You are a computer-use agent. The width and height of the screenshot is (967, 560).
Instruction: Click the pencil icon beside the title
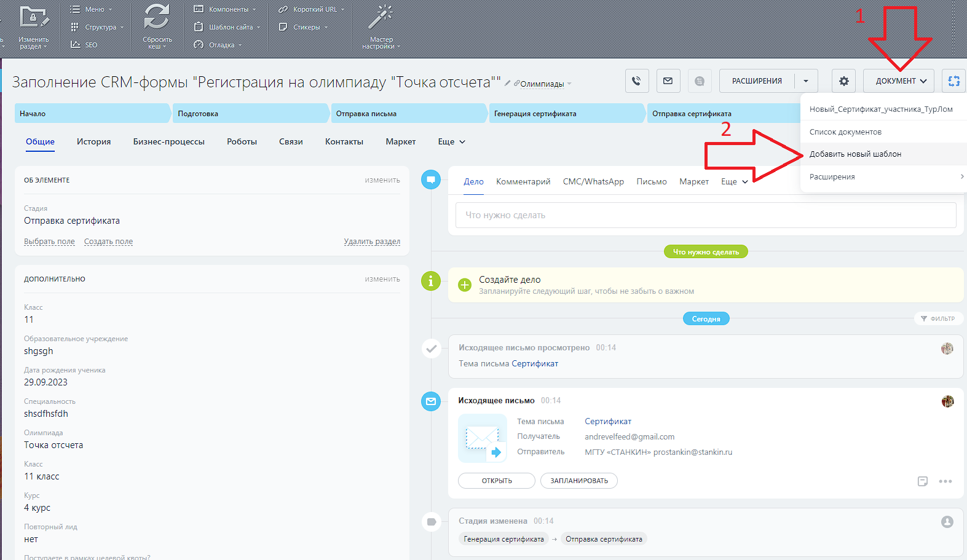click(508, 83)
